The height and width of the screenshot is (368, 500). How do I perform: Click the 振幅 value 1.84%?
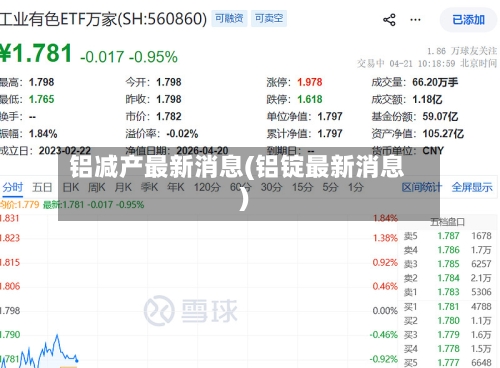click(43, 134)
